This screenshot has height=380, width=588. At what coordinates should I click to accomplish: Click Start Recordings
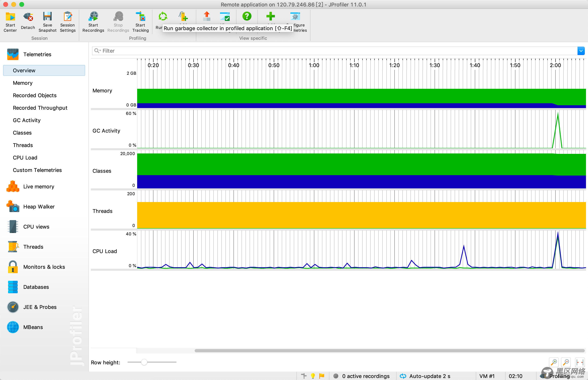[x=93, y=22]
